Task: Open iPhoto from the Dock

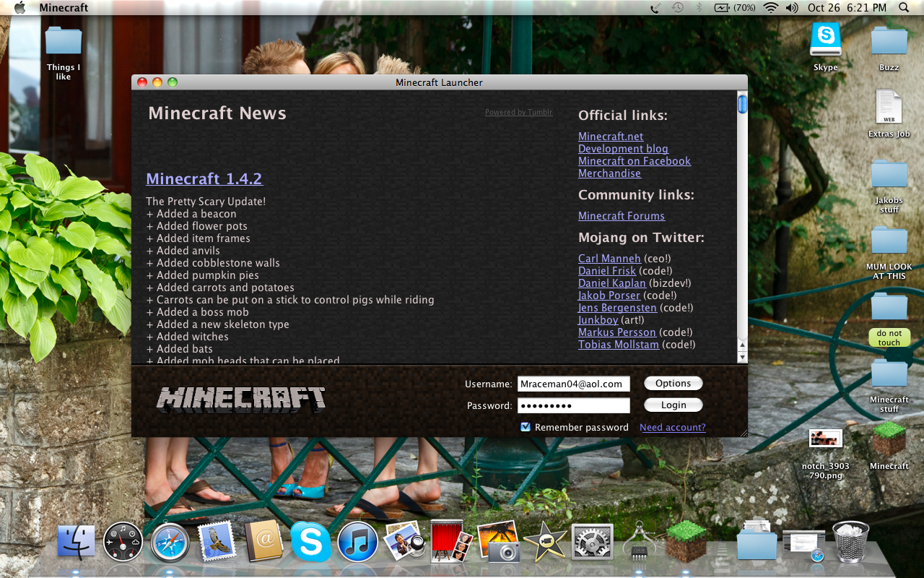Action: (404, 541)
